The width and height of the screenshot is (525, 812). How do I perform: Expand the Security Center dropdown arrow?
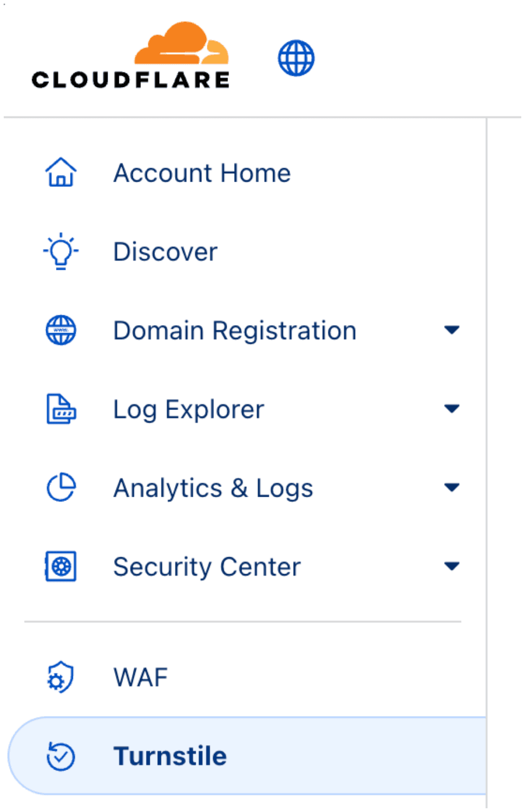coord(451,566)
